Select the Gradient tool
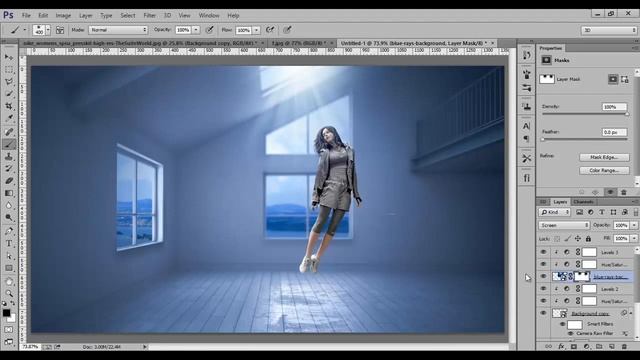 pyautogui.click(x=9, y=193)
